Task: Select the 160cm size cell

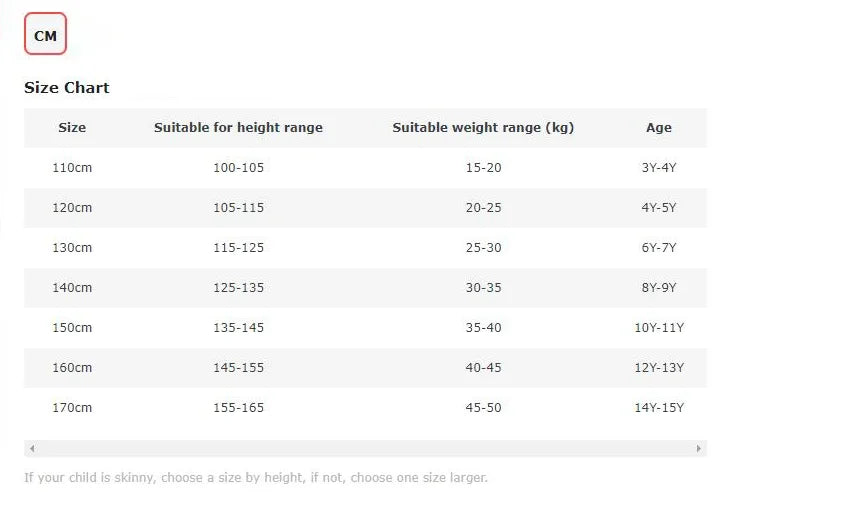Action: pos(72,368)
